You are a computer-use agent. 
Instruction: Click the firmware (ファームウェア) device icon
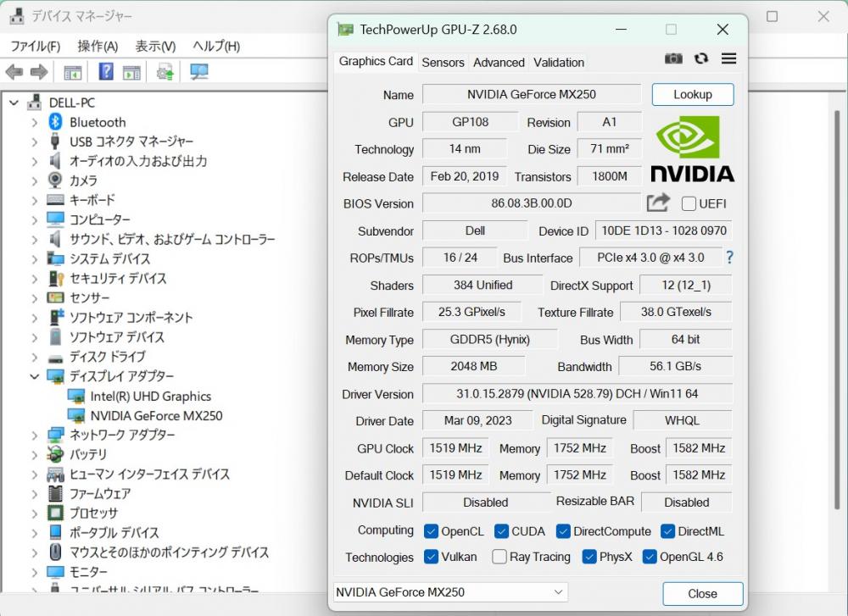click(55, 493)
